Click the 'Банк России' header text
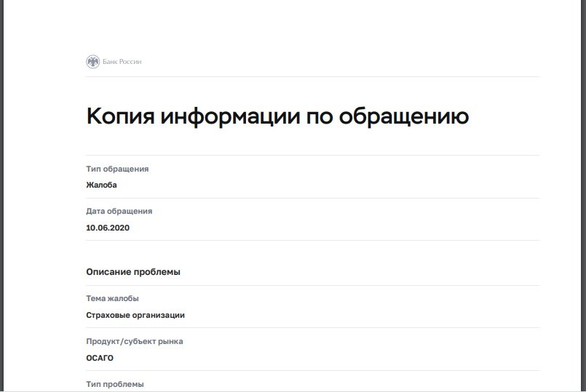 point(122,62)
